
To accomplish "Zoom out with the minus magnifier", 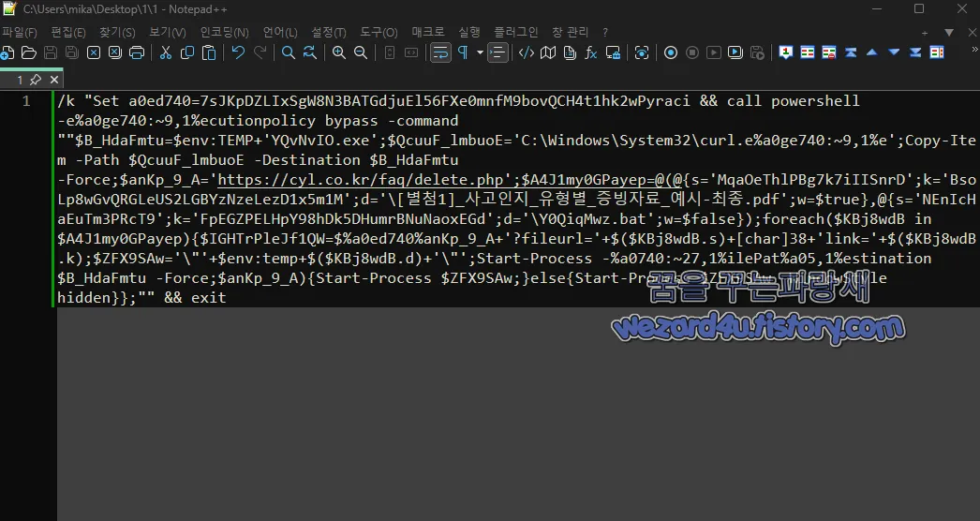I will point(361,52).
